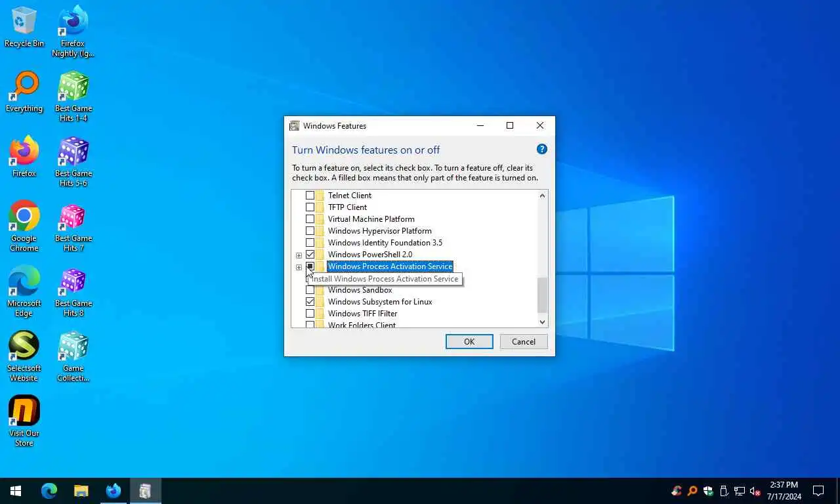Open Windows Security tray icon
The image size is (840, 504).
pyautogui.click(x=708, y=491)
